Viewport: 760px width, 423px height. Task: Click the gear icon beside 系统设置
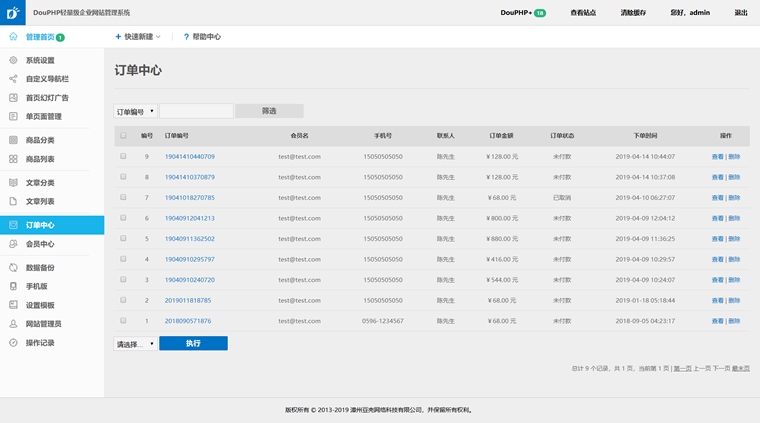tap(13, 60)
